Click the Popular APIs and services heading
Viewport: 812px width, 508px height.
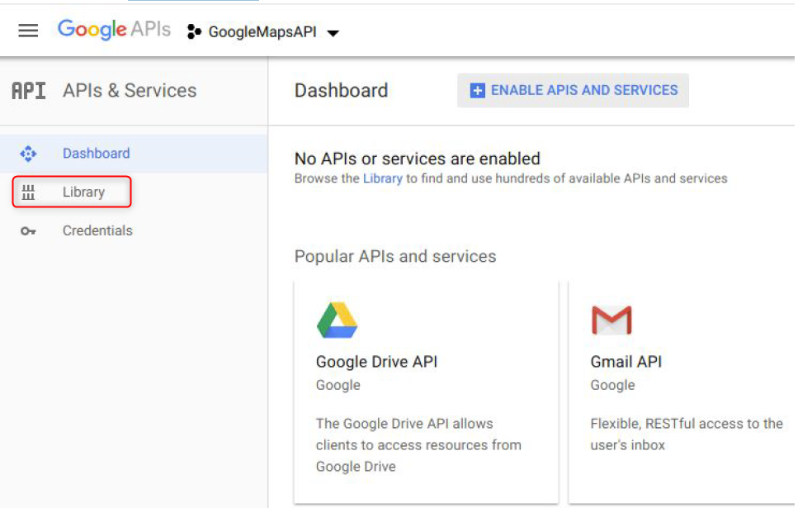pos(395,256)
